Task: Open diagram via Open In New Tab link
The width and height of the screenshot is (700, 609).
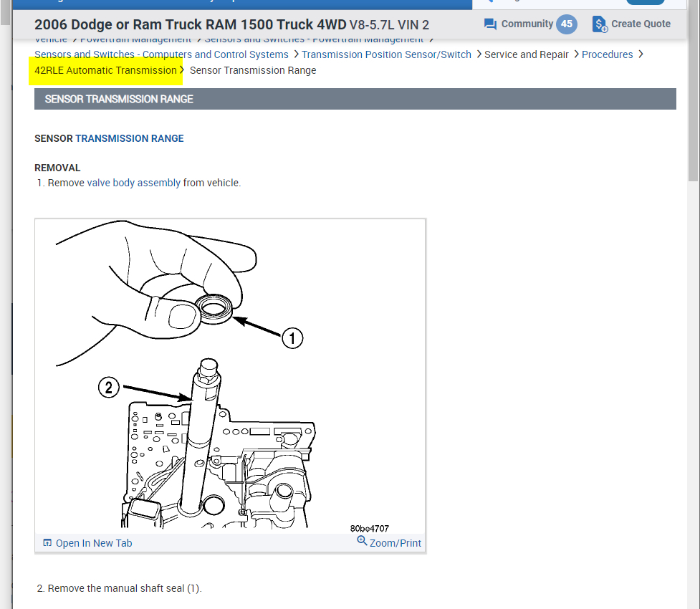Action: tap(94, 543)
